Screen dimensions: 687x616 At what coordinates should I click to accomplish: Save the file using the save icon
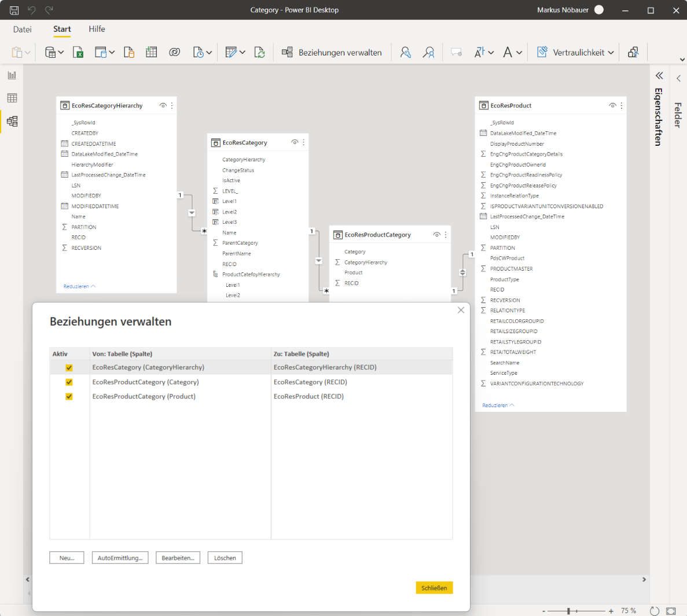coord(14,10)
